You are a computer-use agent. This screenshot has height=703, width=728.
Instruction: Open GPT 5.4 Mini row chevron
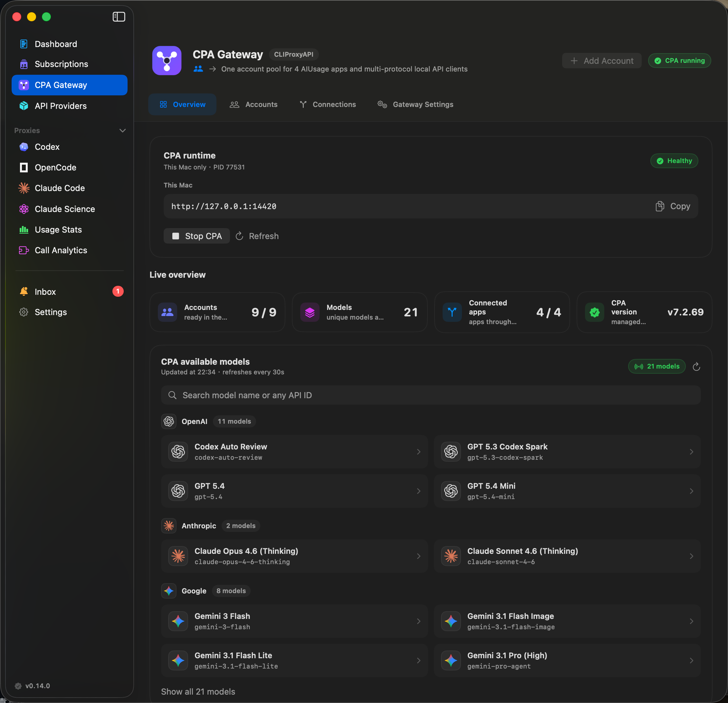click(x=691, y=491)
